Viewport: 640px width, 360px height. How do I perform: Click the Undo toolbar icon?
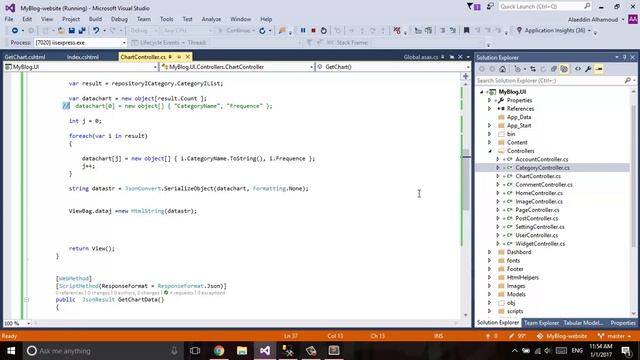96,31
